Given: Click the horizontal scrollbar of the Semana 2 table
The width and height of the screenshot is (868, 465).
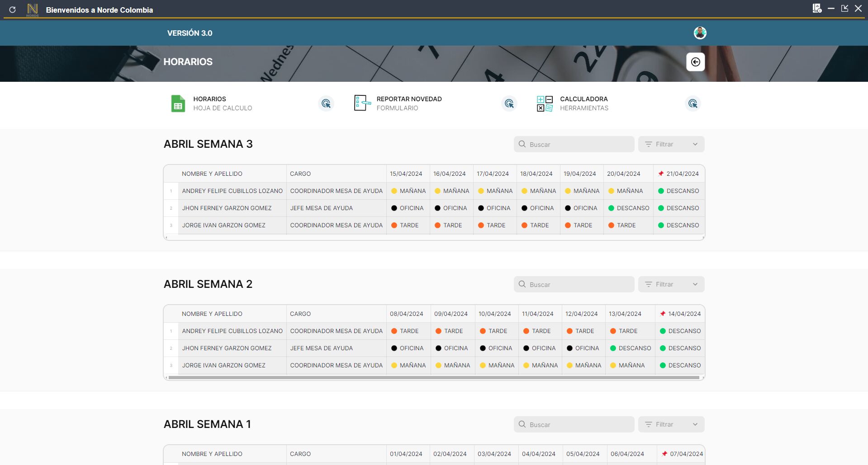Looking at the screenshot, I should 434,377.
